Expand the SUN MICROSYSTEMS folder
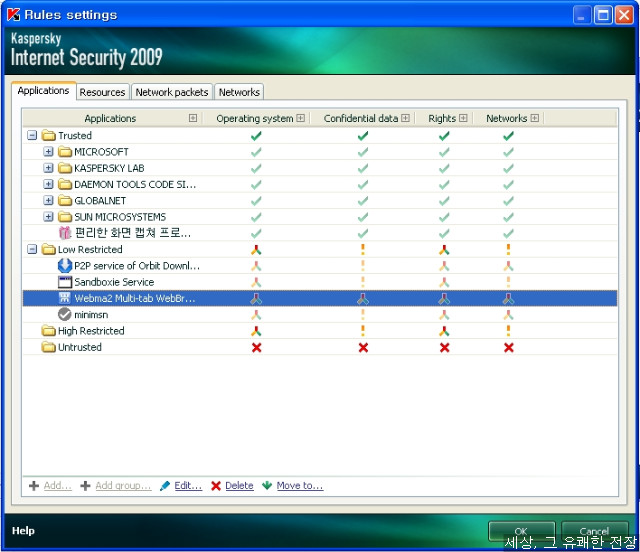The image size is (640, 552). point(48,217)
